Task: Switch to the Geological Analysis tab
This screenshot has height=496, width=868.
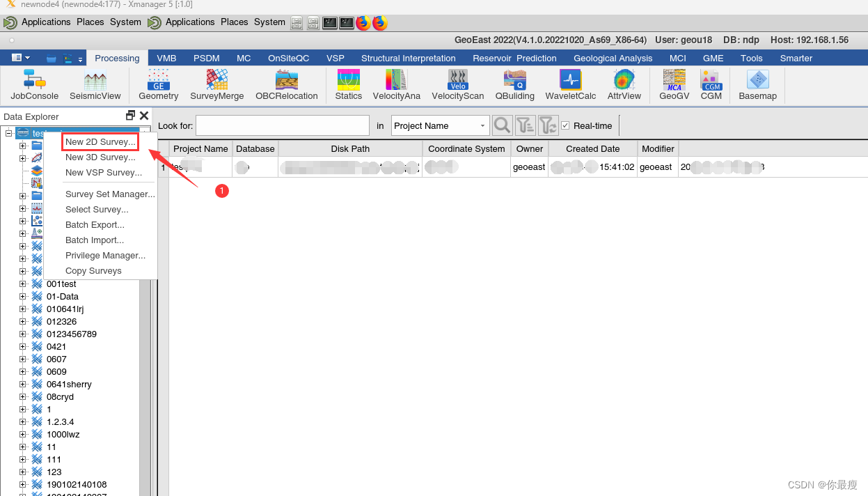Action: pyautogui.click(x=613, y=58)
